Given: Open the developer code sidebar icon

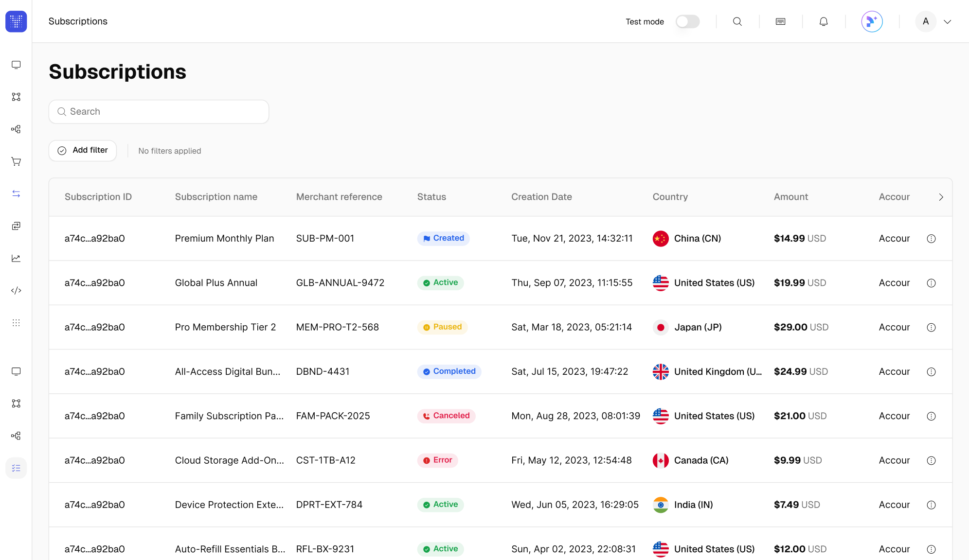Looking at the screenshot, I should (x=16, y=291).
